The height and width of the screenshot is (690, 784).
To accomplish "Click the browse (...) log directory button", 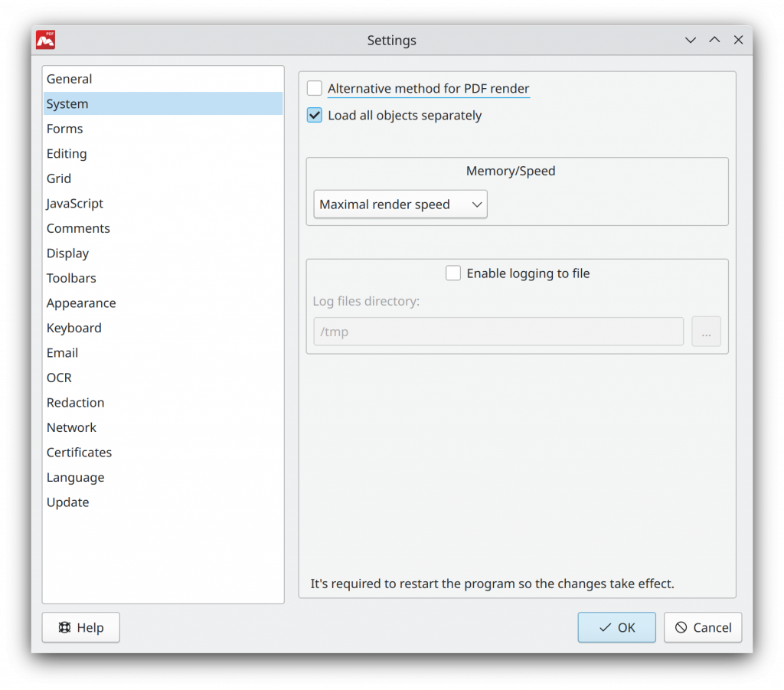I will point(706,332).
